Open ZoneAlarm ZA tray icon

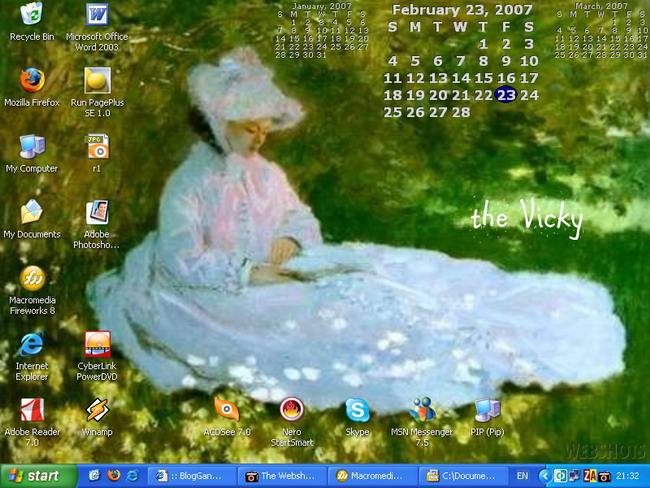coord(589,476)
